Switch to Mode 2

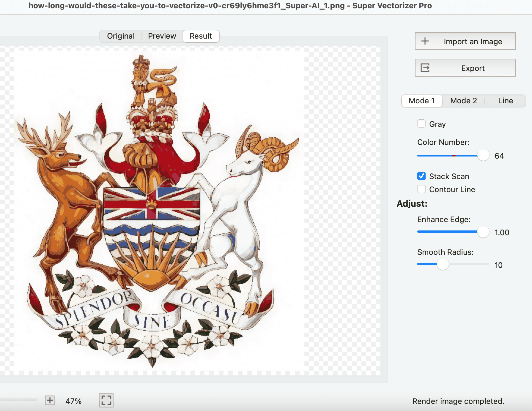point(464,101)
